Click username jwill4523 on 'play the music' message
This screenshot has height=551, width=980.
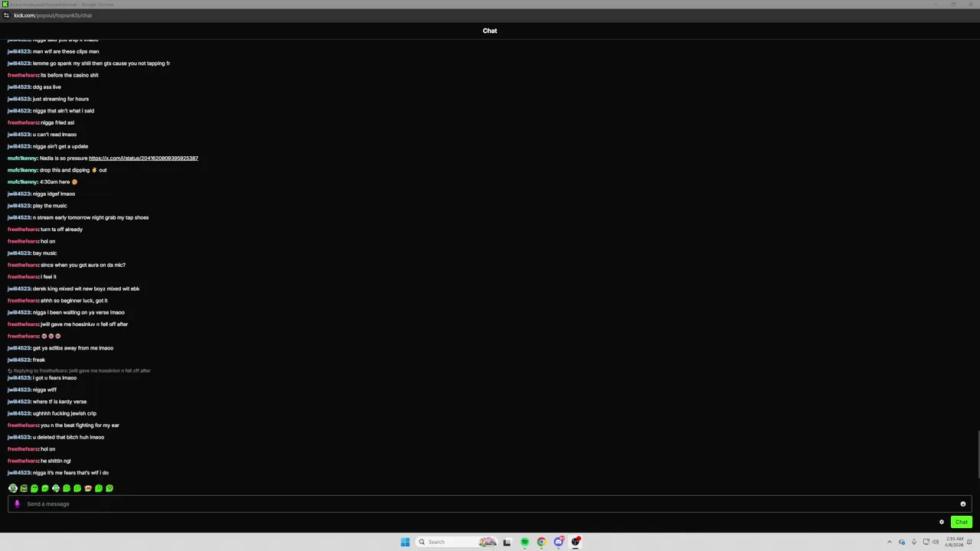[x=19, y=206]
